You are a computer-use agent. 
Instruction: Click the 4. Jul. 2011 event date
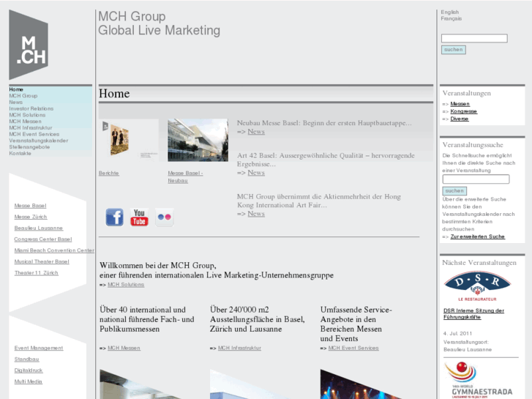457,334
